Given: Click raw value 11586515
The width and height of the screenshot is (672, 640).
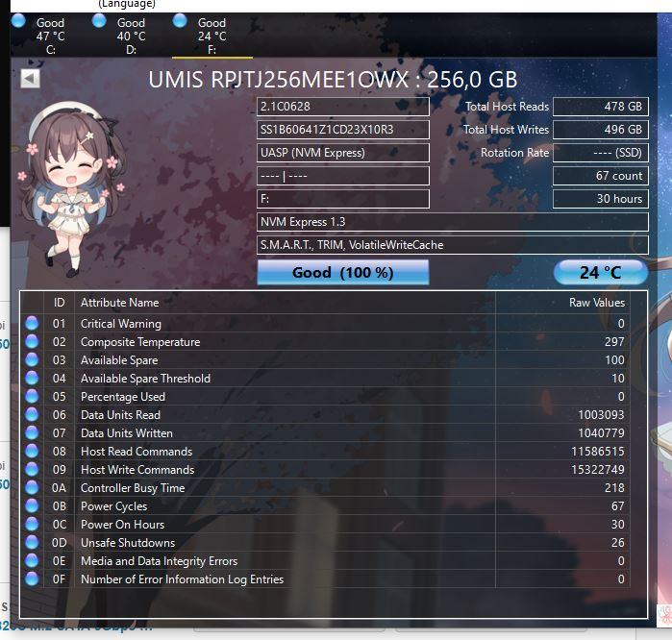Looking at the screenshot, I should (x=597, y=452).
